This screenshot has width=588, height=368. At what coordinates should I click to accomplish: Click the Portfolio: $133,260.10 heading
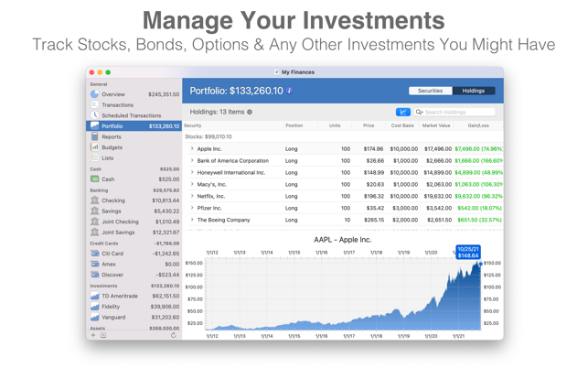tap(236, 91)
